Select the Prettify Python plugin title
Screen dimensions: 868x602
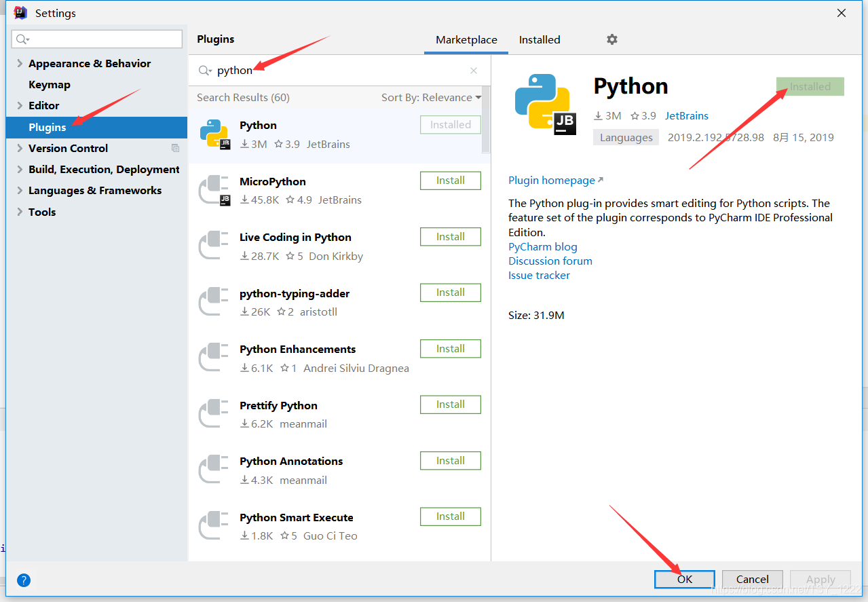278,406
